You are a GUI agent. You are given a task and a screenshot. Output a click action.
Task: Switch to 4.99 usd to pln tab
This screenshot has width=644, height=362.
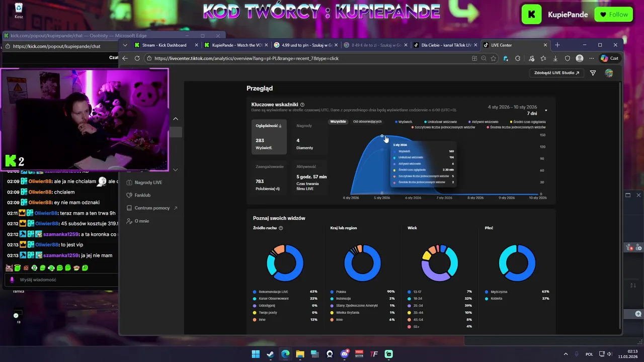click(x=306, y=45)
